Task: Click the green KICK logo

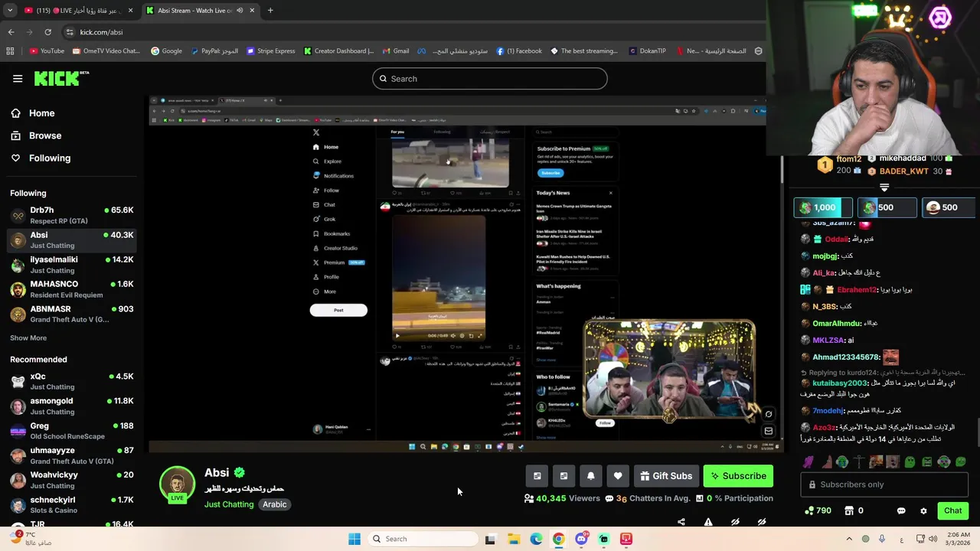Action: (x=61, y=78)
